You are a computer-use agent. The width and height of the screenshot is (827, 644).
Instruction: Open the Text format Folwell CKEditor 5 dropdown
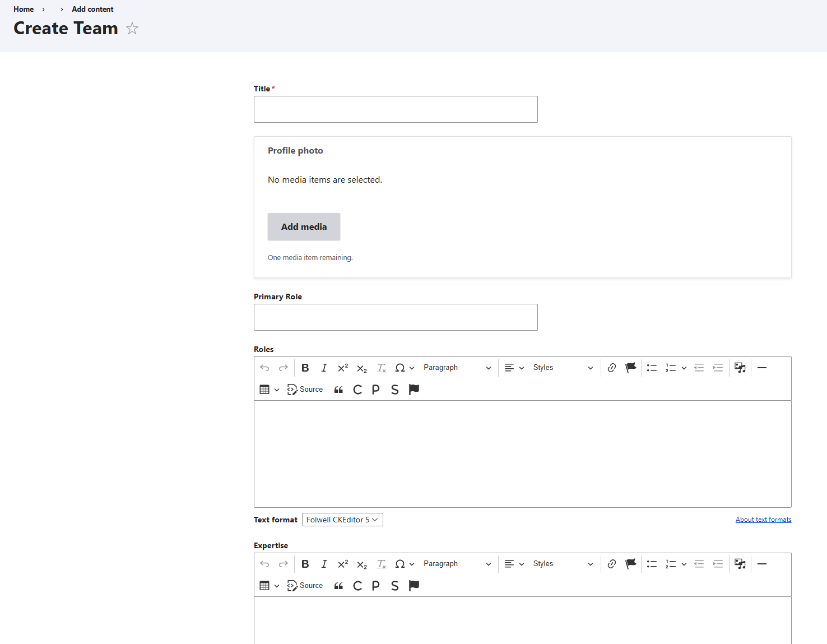342,520
